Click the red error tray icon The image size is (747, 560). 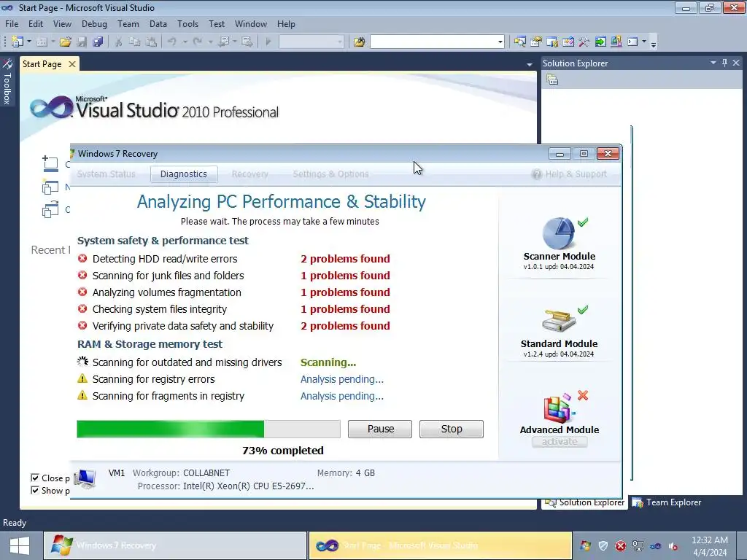[x=620, y=545]
